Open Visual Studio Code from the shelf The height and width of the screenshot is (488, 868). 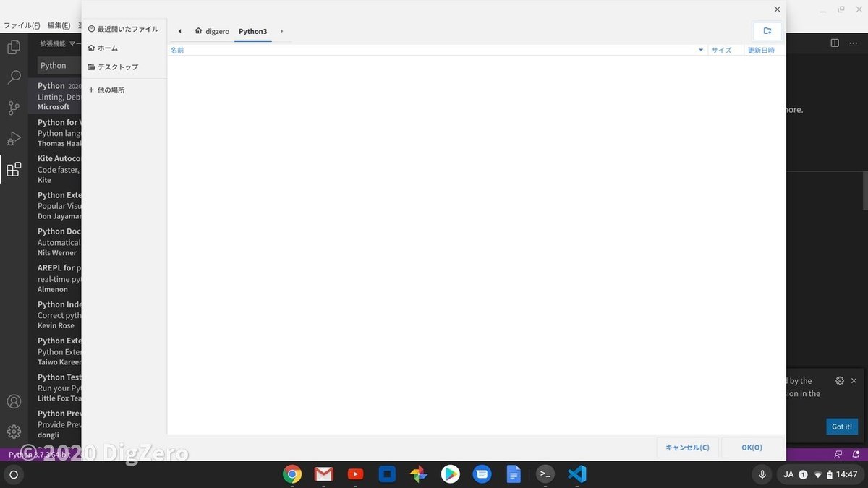click(x=576, y=474)
